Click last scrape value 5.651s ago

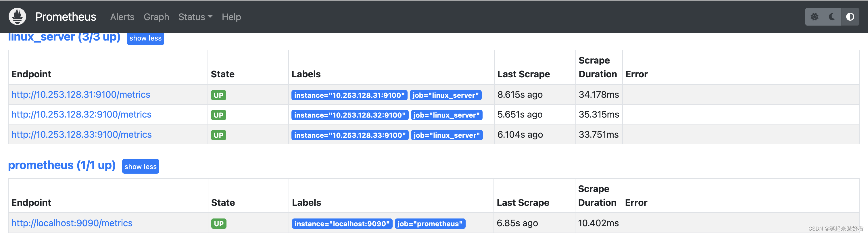pyautogui.click(x=520, y=115)
